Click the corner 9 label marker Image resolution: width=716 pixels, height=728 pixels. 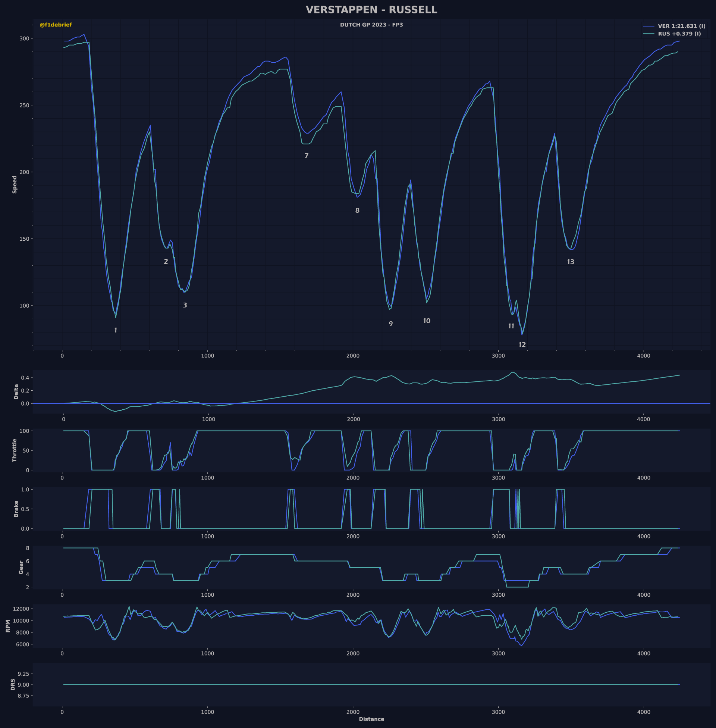point(391,324)
